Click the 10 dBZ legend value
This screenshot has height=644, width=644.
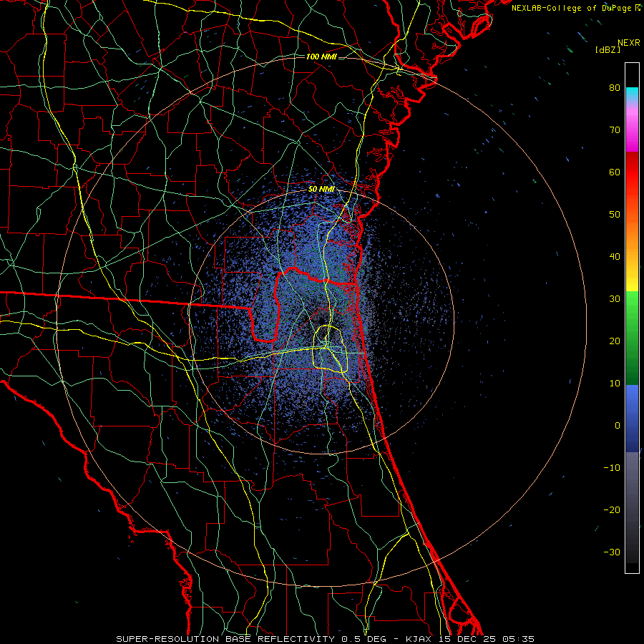coord(615,384)
